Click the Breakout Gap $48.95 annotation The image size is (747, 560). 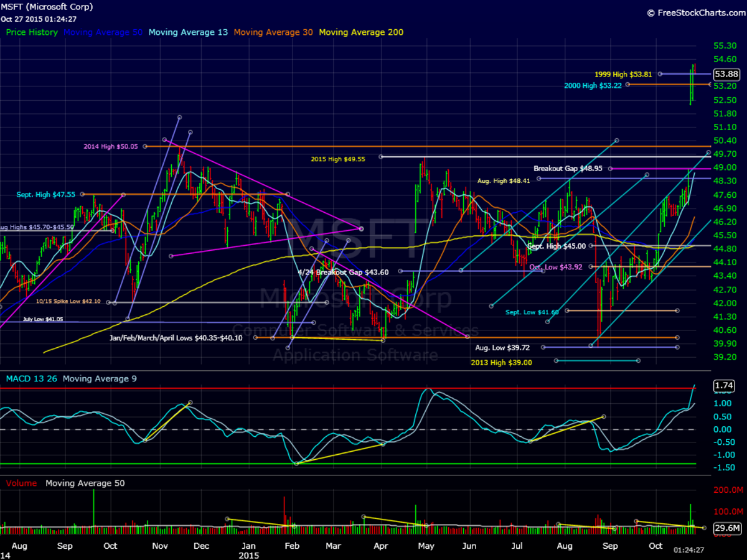point(567,169)
